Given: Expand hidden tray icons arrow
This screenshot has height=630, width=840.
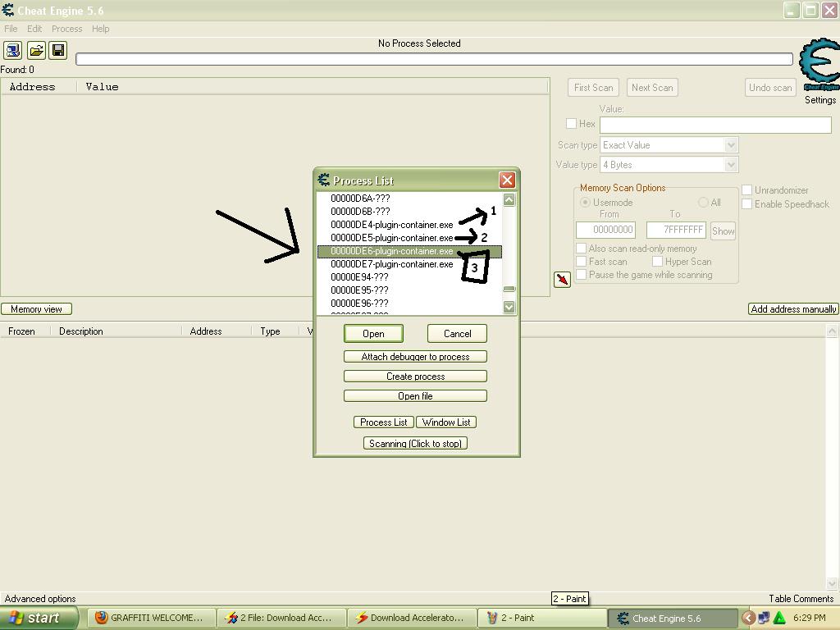Looking at the screenshot, I should 748,618.
